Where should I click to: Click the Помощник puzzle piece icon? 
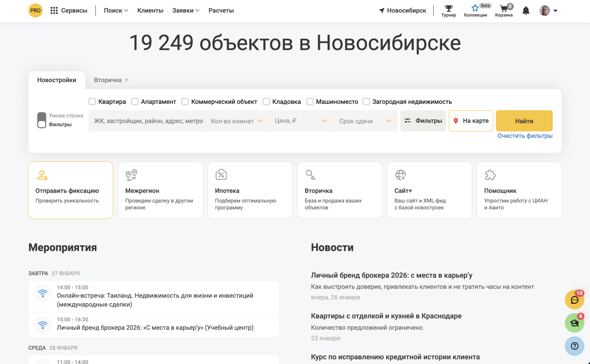(490, 174)
